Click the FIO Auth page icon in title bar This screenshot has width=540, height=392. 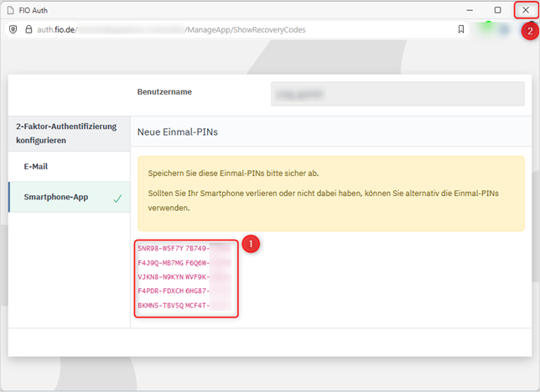click(10, 10)
